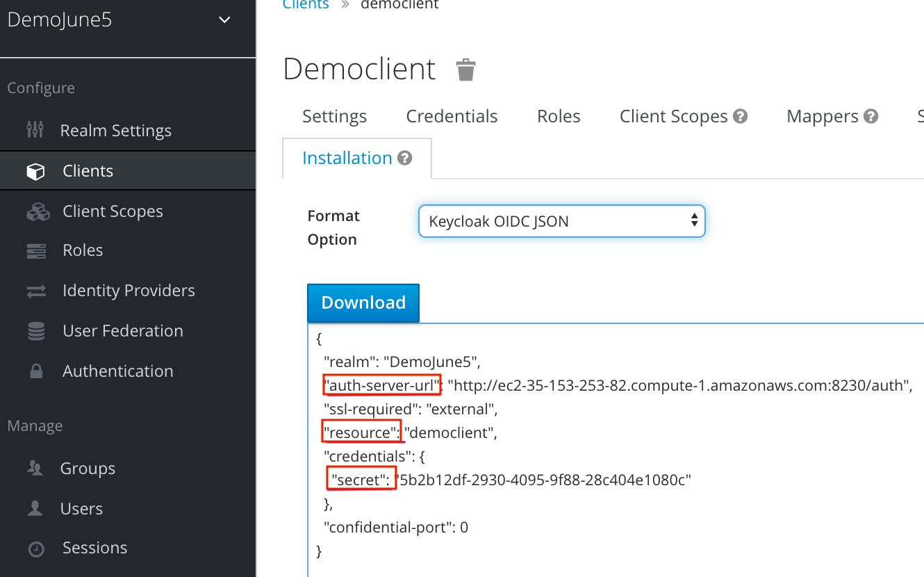Open Client Scopes in sidebar

(x=113, y=211)
